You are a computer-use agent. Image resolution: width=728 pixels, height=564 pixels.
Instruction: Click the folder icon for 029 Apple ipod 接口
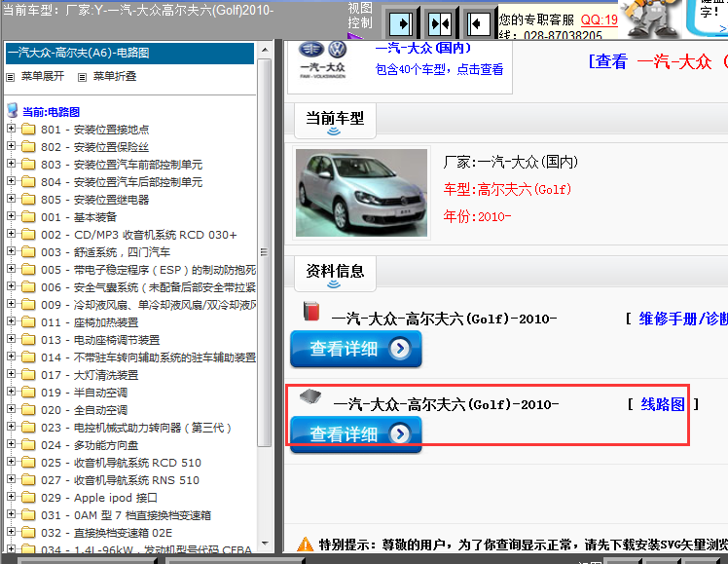[x=27, y=498]
